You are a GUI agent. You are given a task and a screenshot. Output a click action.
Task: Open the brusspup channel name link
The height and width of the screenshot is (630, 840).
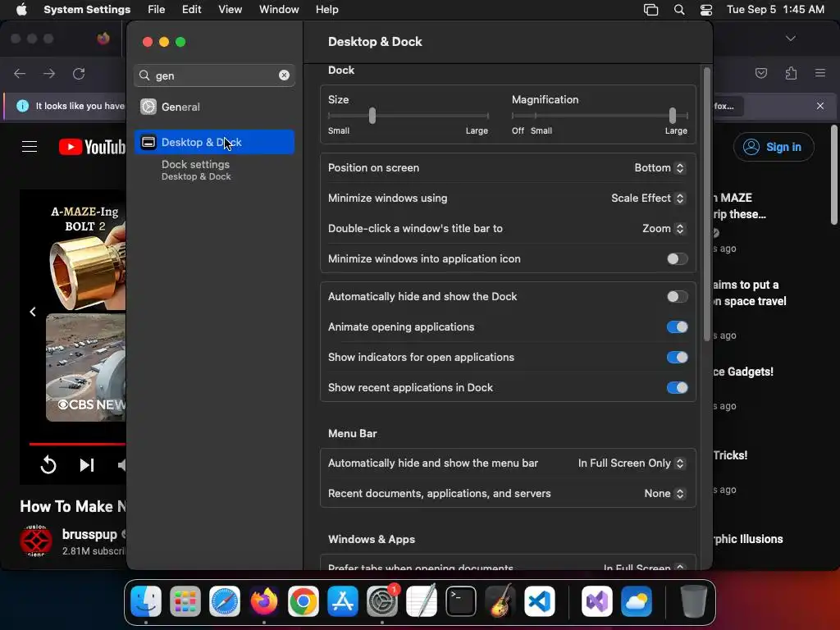click(x=89, y=534)
